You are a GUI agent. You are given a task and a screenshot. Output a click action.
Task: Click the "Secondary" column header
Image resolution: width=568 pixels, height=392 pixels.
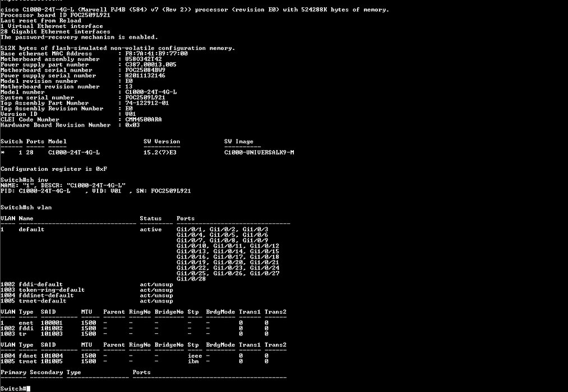(x=47, y=372)
